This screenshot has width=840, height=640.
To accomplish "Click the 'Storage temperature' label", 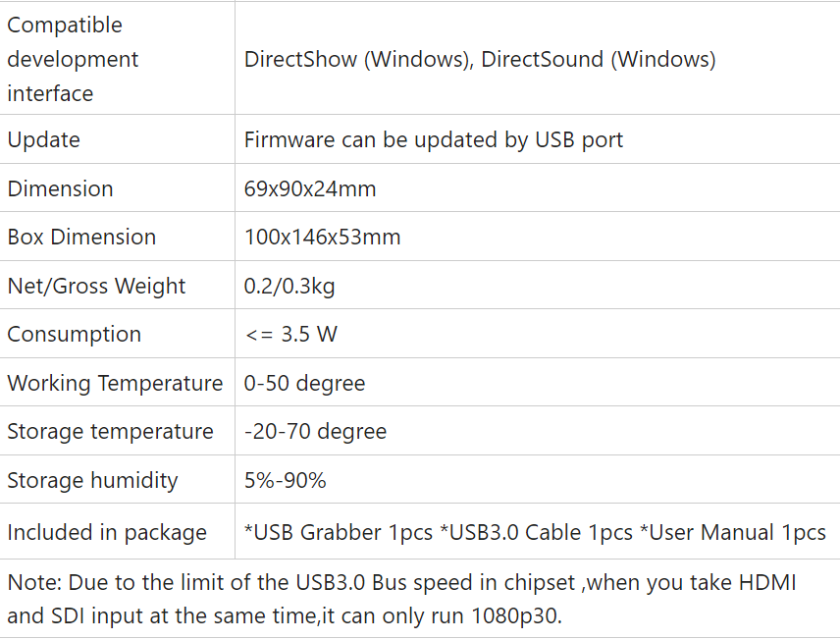I will (x=110, y=431).
